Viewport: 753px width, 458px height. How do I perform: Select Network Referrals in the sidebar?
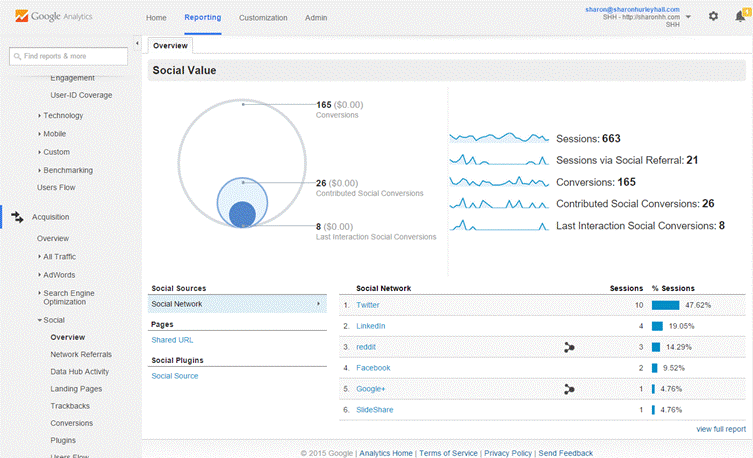point(81,354)
